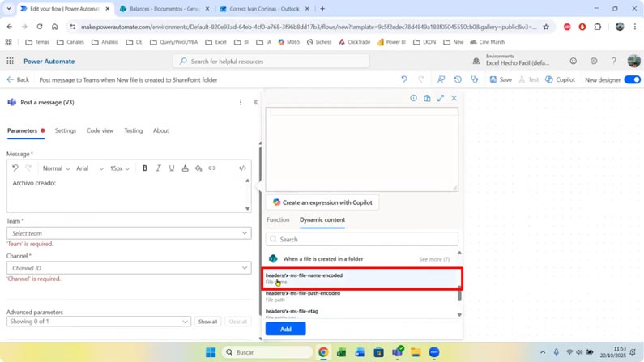Image resolution: width=644 pixels, height=362 pixels.
Task: Insert a link in the message
Action: pyautogui.click(x=212, y=168)
